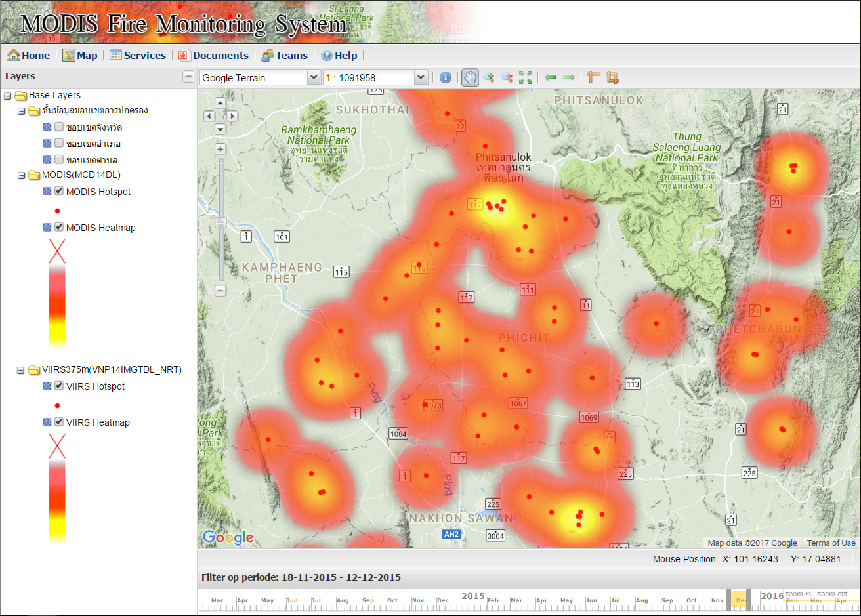
Task: Click the NAKHON SAWAN label on map
Action: [461, 518]
